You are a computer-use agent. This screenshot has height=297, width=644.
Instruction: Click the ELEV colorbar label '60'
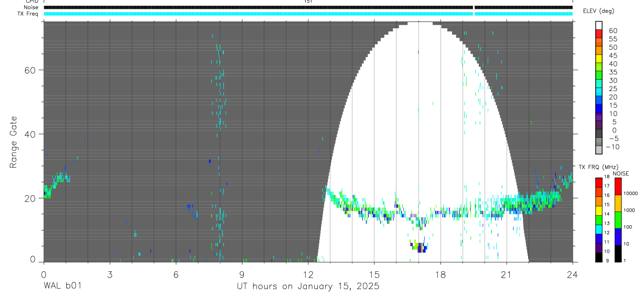pyautogui.click(x=613, y=31)
